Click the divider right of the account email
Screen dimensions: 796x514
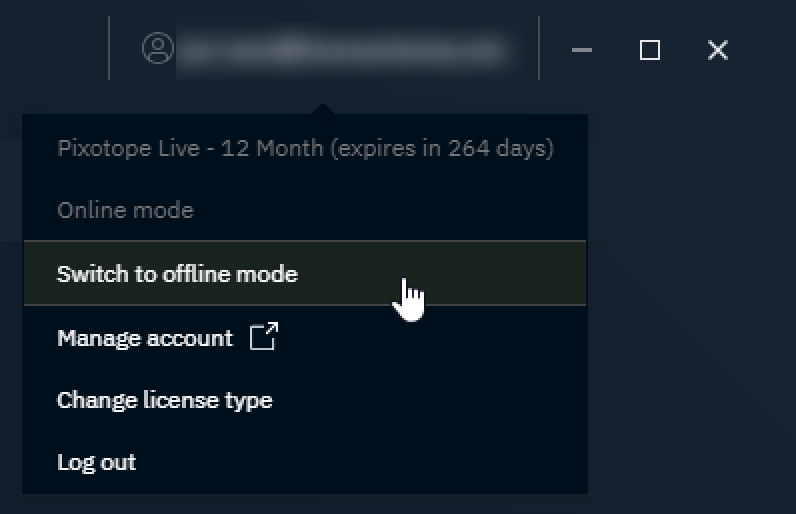(539, 47)
